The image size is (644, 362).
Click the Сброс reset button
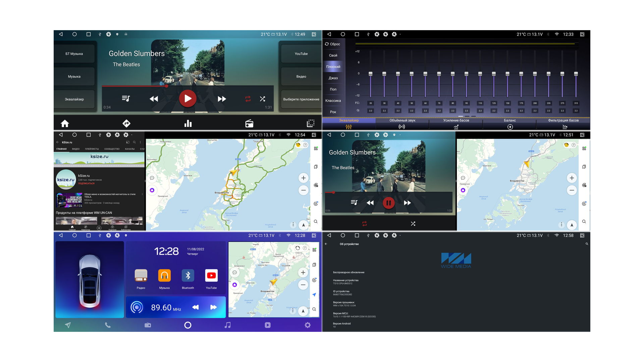tap(332, 44)
